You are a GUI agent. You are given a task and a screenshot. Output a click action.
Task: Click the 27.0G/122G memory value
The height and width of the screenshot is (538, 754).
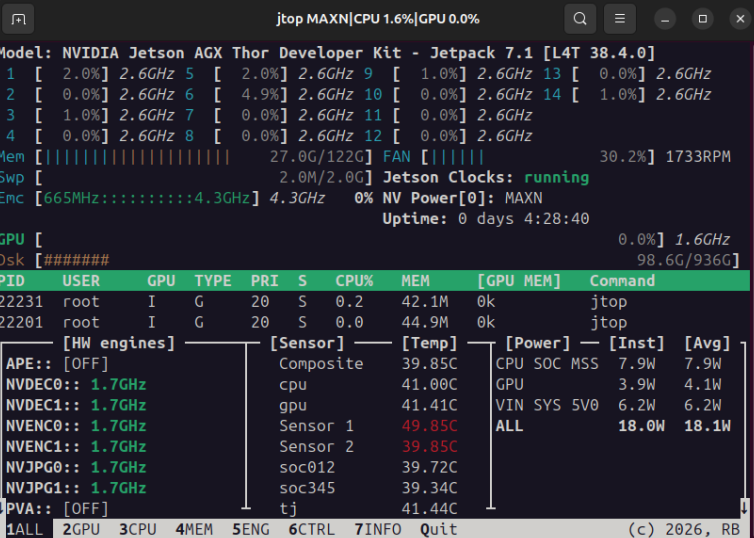tap(316, 157)
